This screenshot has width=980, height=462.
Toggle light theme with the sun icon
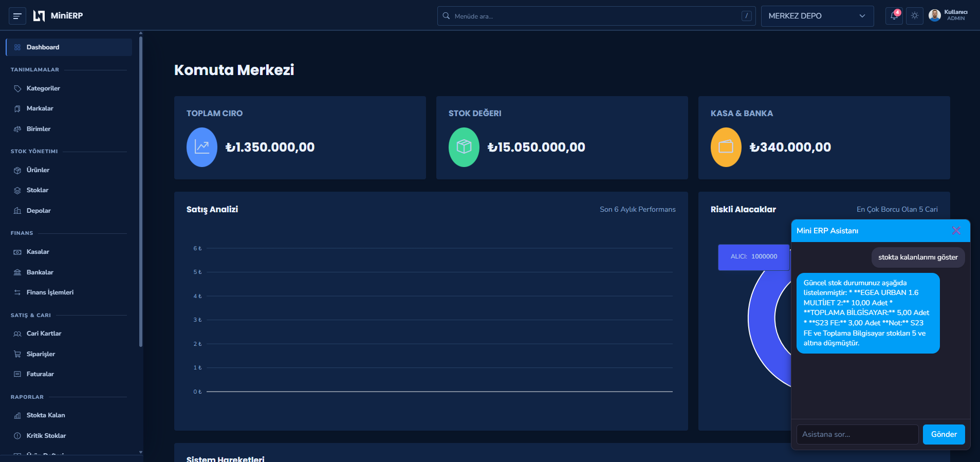915,16
